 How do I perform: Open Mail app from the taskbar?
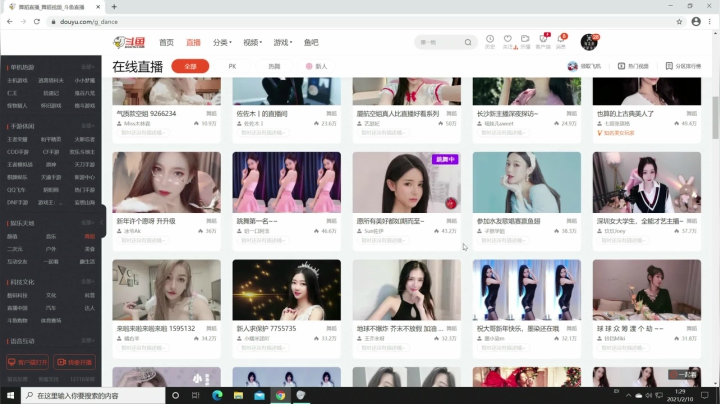click(259, 395)
